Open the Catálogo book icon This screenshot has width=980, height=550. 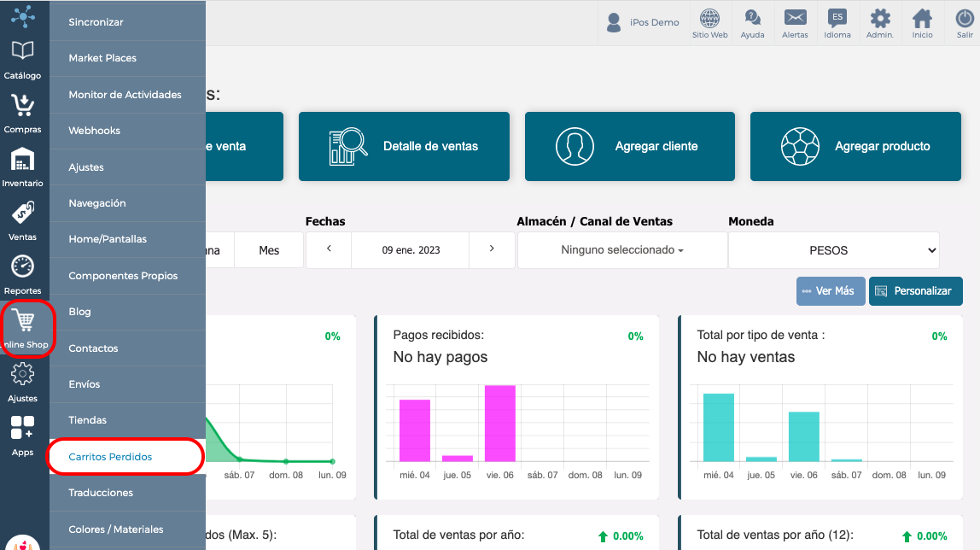[x=22, y=51]
